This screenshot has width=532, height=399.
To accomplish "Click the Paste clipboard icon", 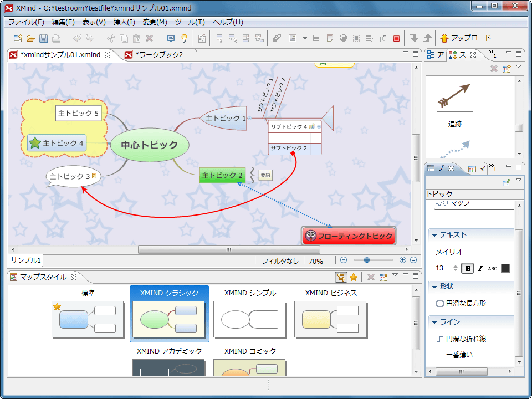I will coord(136,38).
